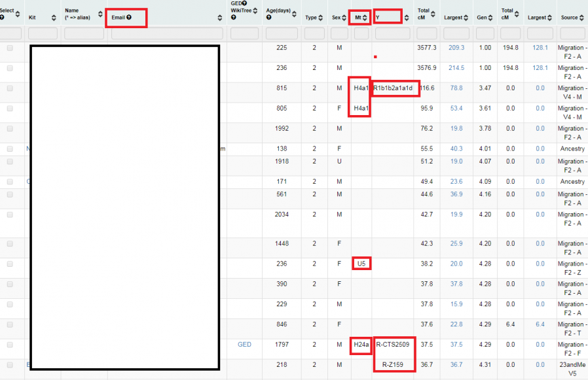The image size is (588, 380).
Task: Sort results by the Sex column
Action: pyautogui.click(x=345, y=18)
